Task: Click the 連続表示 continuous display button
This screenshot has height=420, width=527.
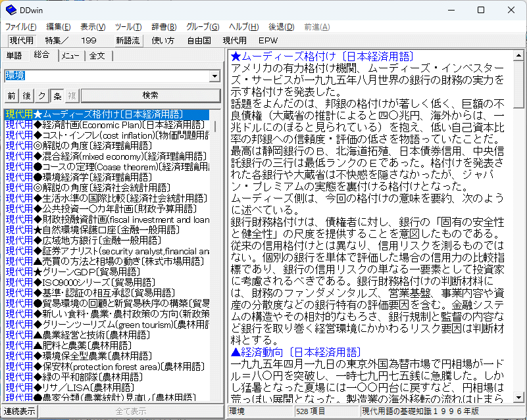Action: tap(19, 411)
